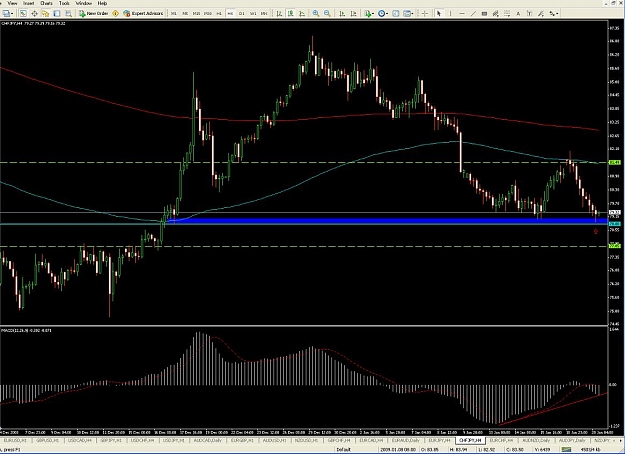Select the Cursor arrow tool
Image resolution: width=625 pixels, height=454 pixels.
[x=439, y=14]
